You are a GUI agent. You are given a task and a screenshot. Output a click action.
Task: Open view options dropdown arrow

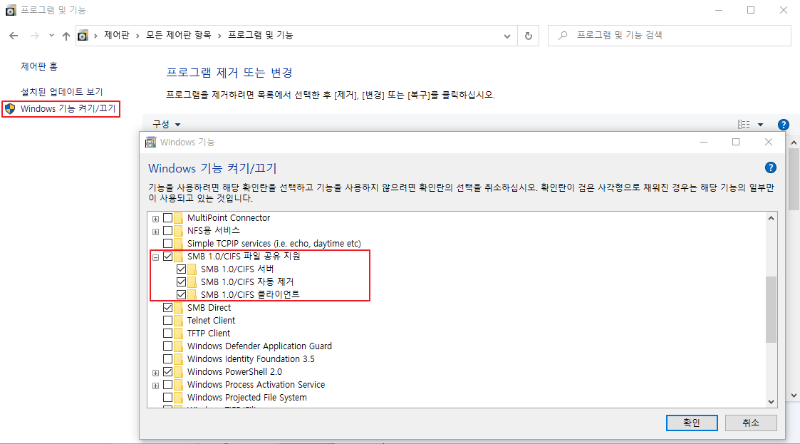(760, 125)
